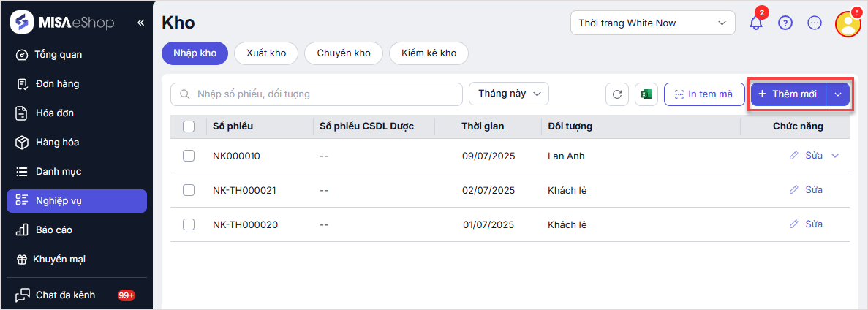Click the MISA eShop logo
868x310 pixels.
point(62,23)
